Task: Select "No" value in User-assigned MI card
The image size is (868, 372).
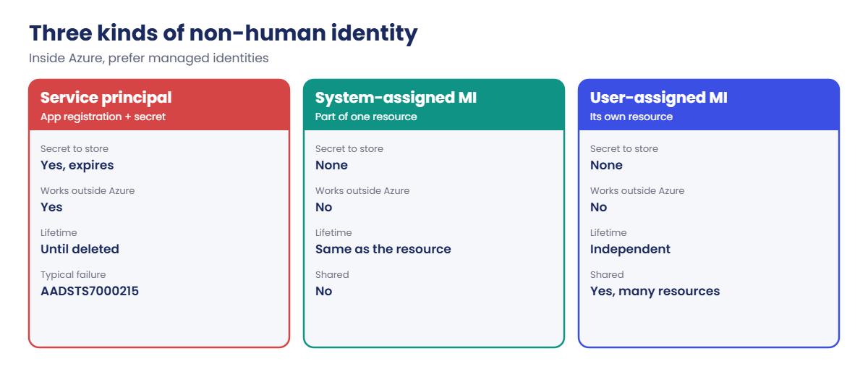Action: coord(599,207)
